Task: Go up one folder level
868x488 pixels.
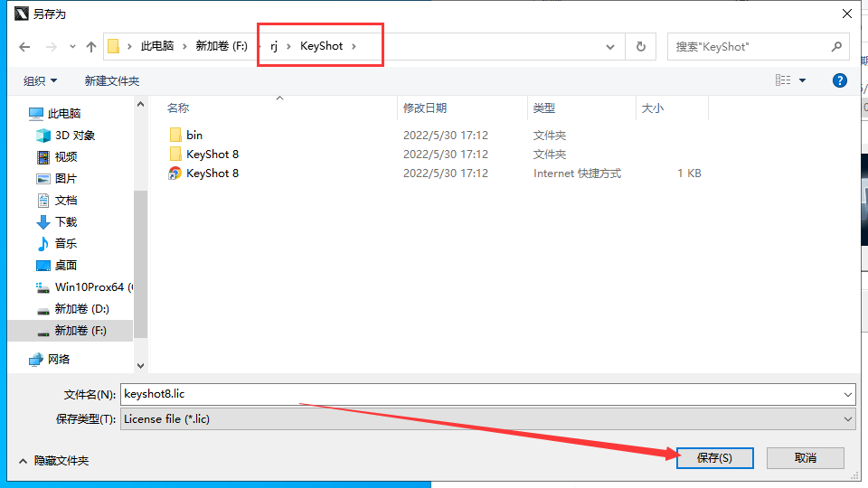Action: point(91,47)
